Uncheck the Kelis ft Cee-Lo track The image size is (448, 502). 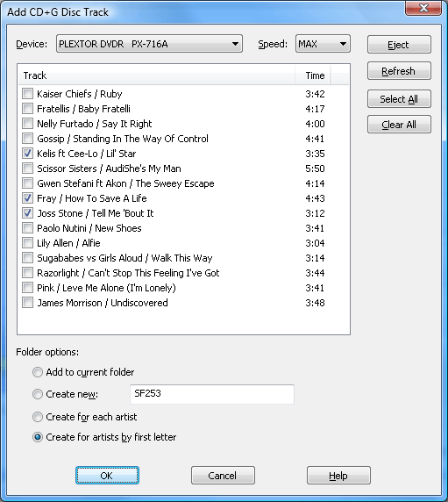coord(27,154)
